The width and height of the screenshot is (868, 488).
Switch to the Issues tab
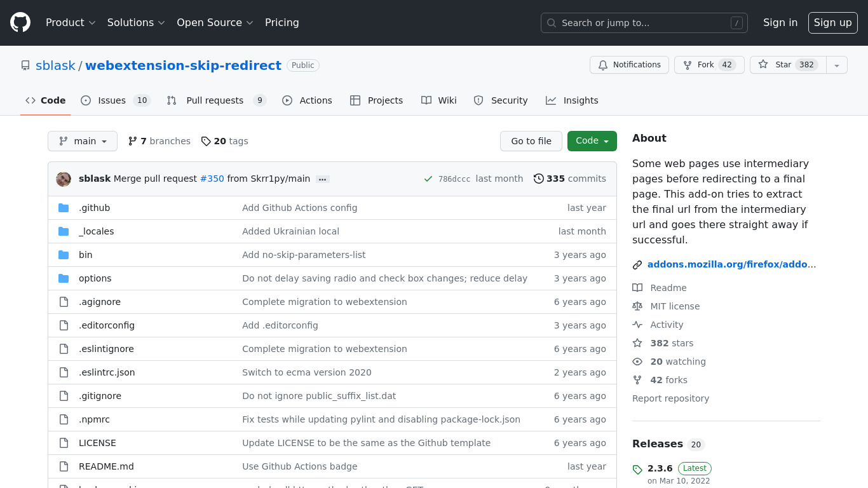tap(116, 100)
